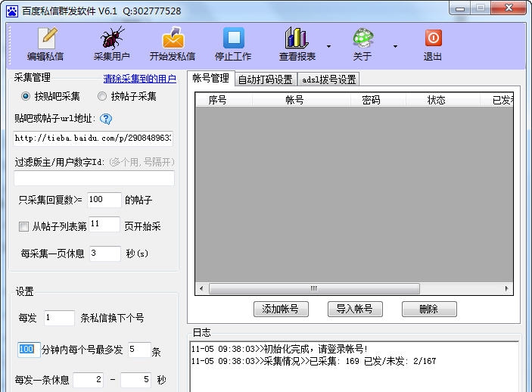Screen dimensions: 532x392
Task: Click the 编辑私信 notepad icon
Action: coord(46,38)
